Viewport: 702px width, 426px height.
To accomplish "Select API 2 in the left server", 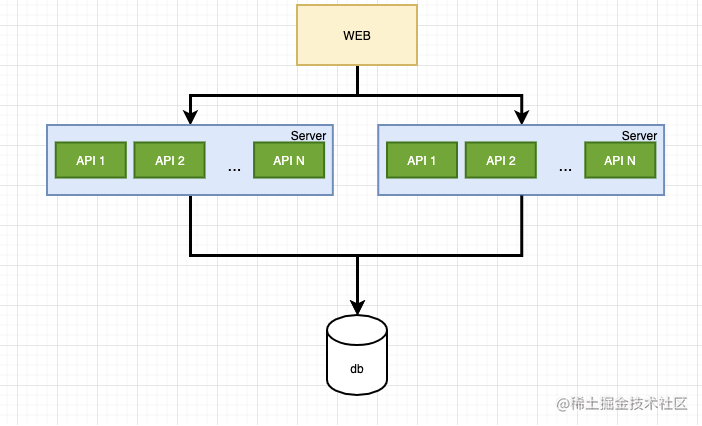I will click(168, 160).
